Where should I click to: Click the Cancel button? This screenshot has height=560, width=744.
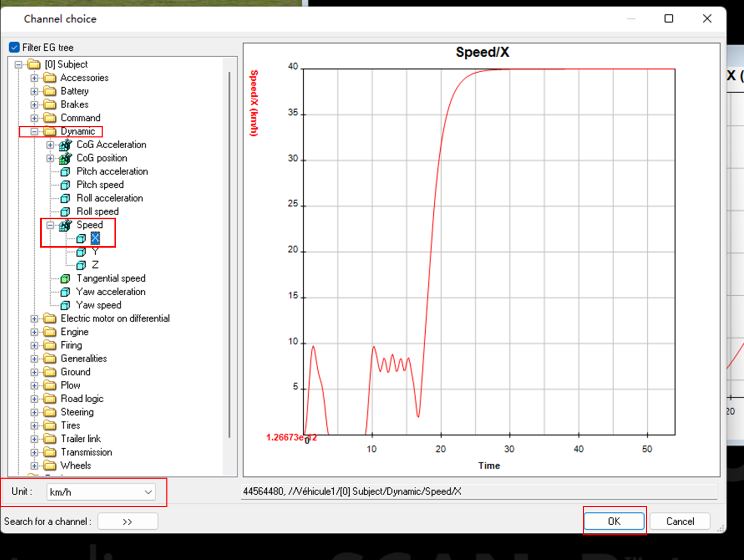click(x=680, y=521)
